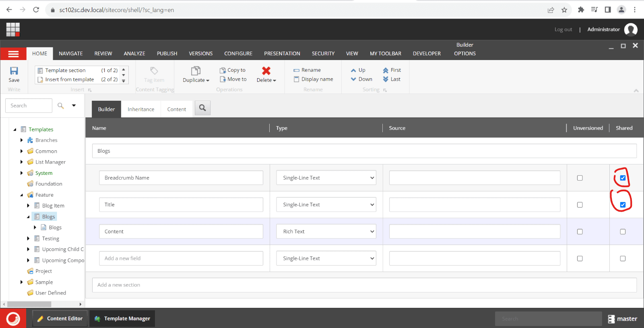Open Content Editor in the taskbar

60,318
